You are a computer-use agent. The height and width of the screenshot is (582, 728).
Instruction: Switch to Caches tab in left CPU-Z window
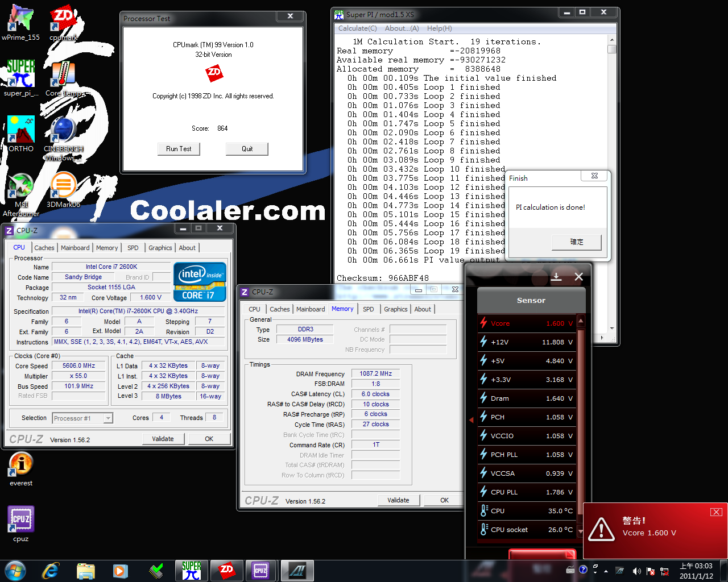(44, 248)
